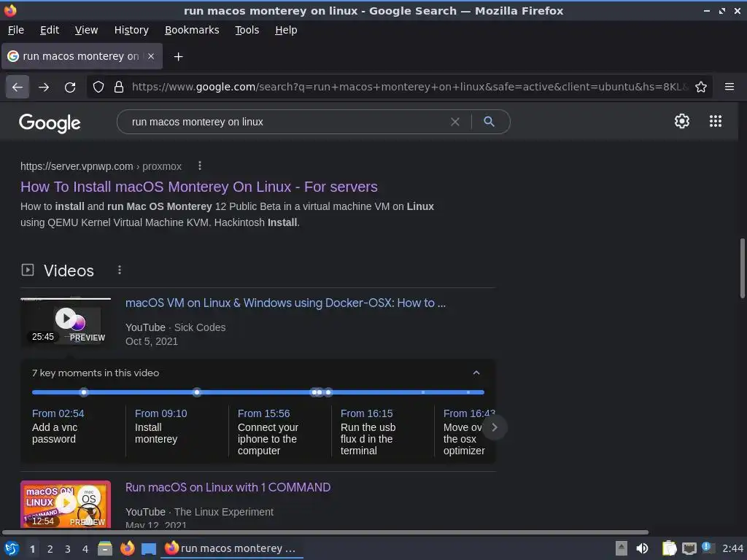747x560 pixels.
Task: Submit search with the magnifier icon
Action: 489,122
